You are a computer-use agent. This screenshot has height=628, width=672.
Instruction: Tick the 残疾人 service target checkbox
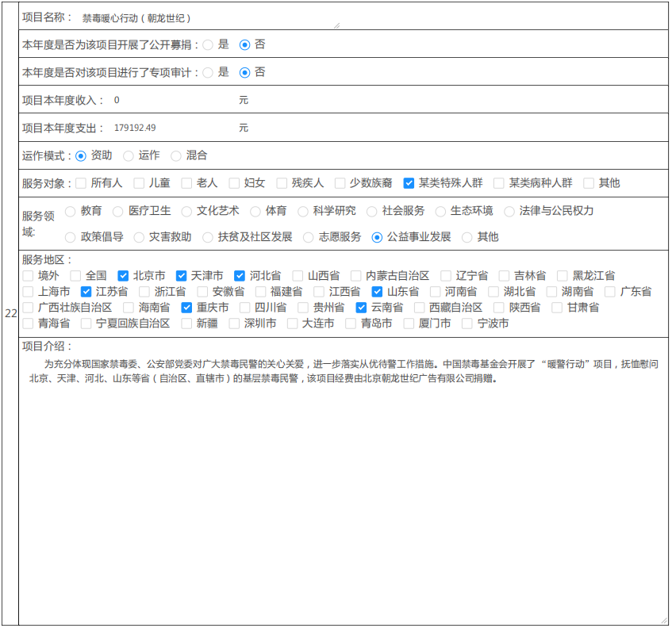(282, 183)
